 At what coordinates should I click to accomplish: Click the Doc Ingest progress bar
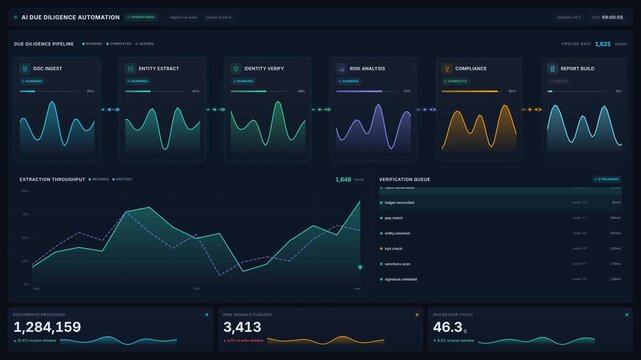click(50, 92)
